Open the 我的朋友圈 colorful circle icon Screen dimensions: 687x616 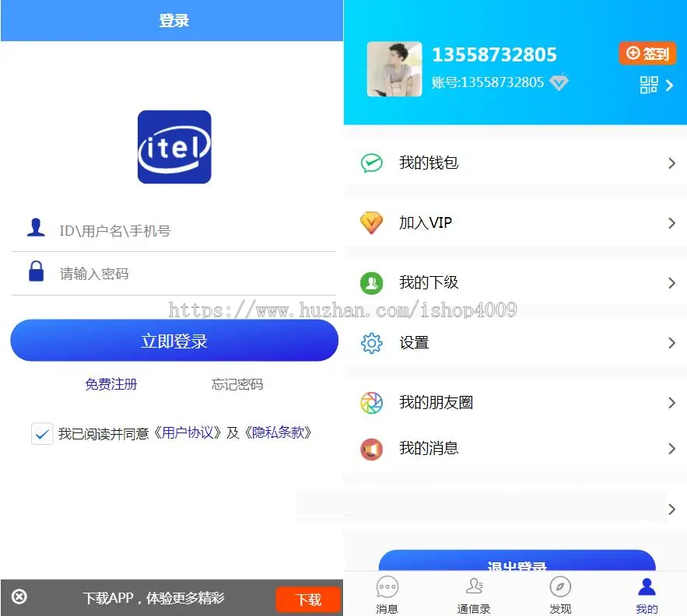click(371, 402)
